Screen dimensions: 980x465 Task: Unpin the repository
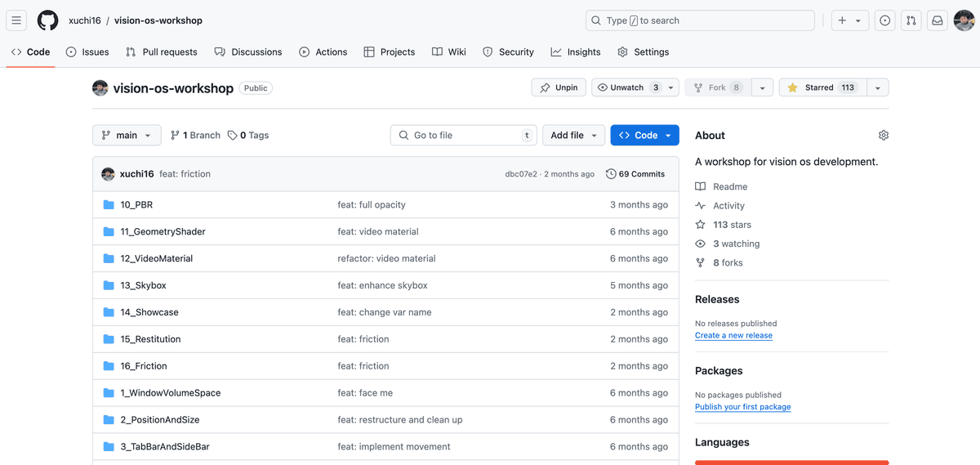(x=559, y=87)
